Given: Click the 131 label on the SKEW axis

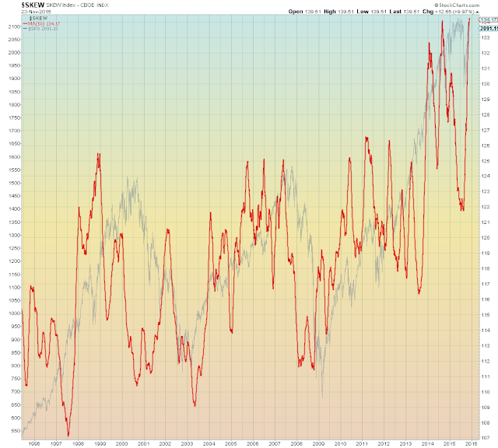Looking at the screenshot, I should click(485, 68).
